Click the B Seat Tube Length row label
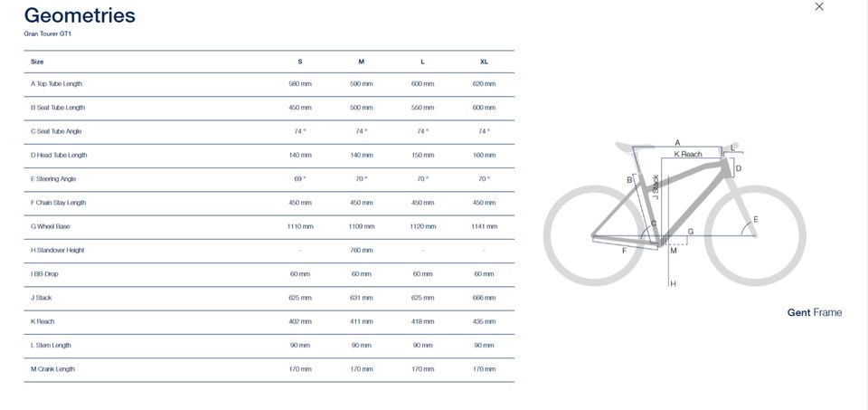The image size is (868, 410). 58,108
